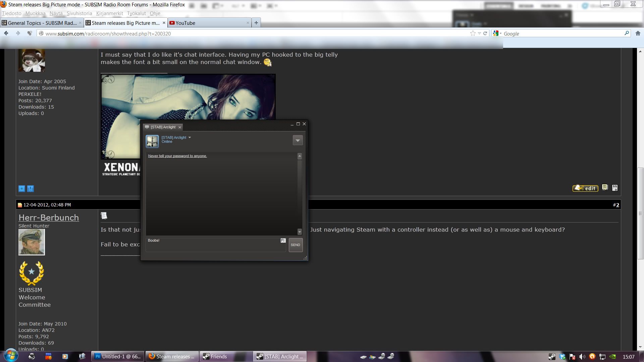The image size is (644, 362).
Task: Click the browser page vertical scrollbar
Action: (x=640, y=213)
